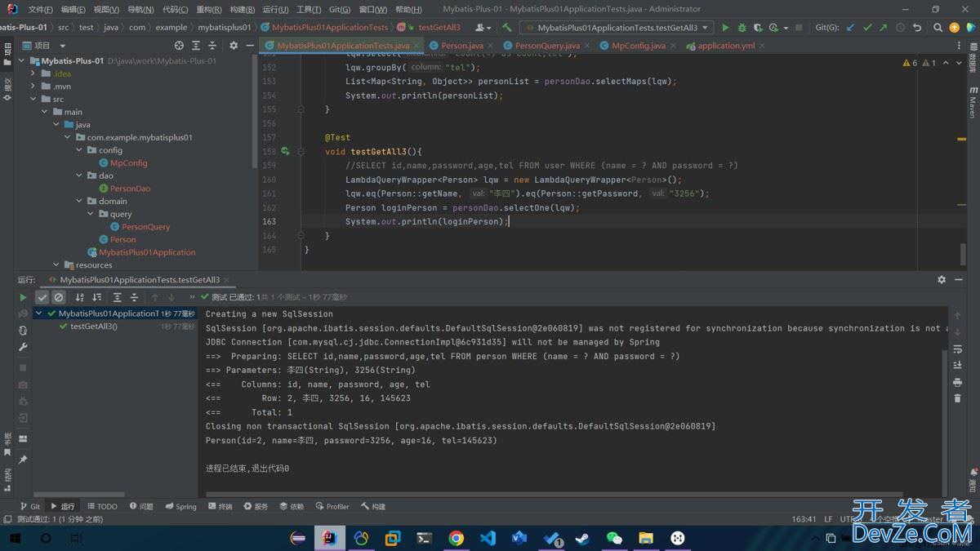The width and height of the screenshot is (980, 551).
Task: Open the Profiler tool window button
Action: [x=332, y=506]
